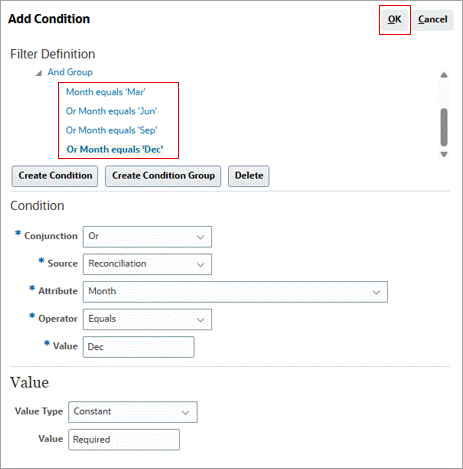Open the Operator dropdown showing Equals

coord(147,319)
